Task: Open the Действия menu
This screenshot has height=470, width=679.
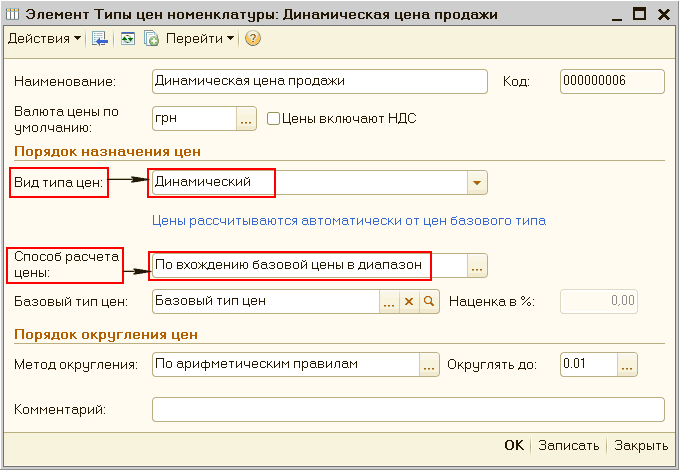Action: click(x=45, y=39)
